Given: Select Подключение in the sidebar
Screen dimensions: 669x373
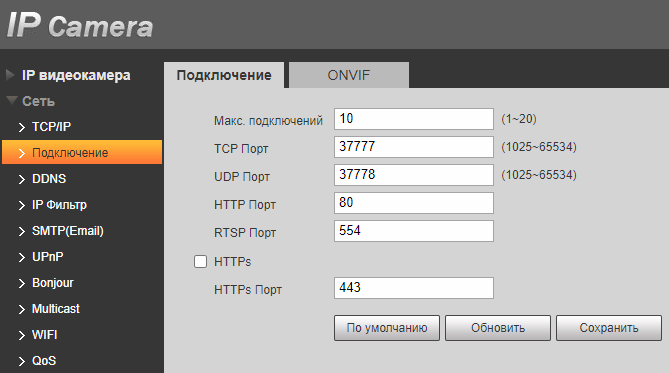Looking at the screenshot, I should click(x=82, y=152).
